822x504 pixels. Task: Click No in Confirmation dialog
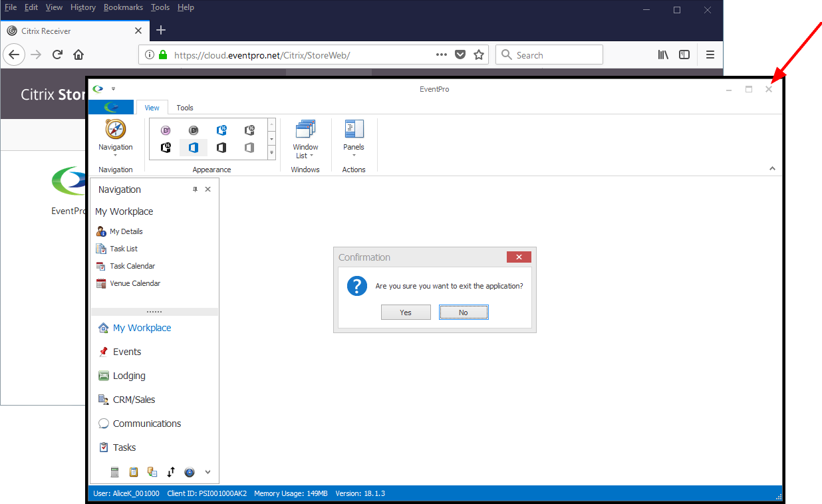pyautogui.click(x=464, y=313)
